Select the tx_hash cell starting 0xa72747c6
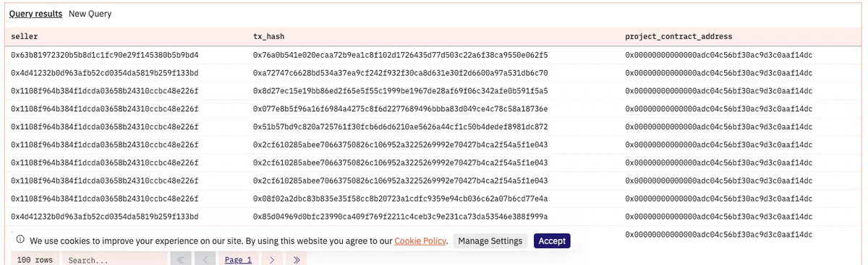 [400, 73]
